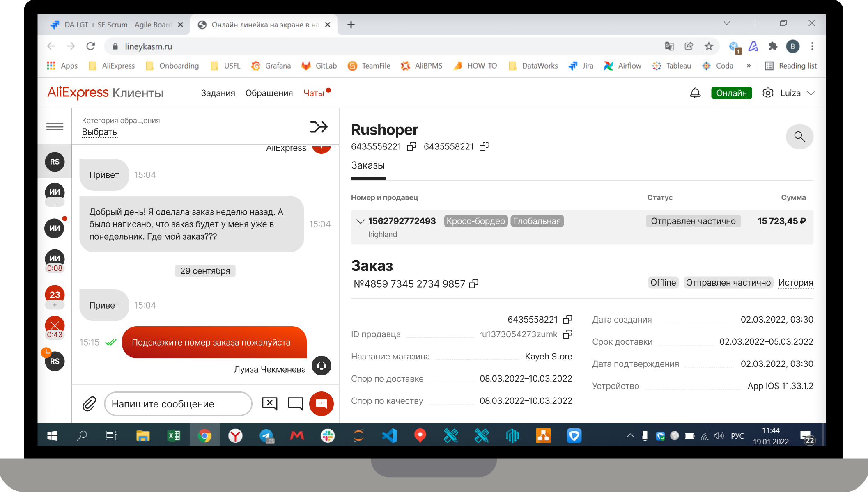Open Chrome extensions puzzle icon
This screenshot has height=492, width=868.
[x=773, y=46]
